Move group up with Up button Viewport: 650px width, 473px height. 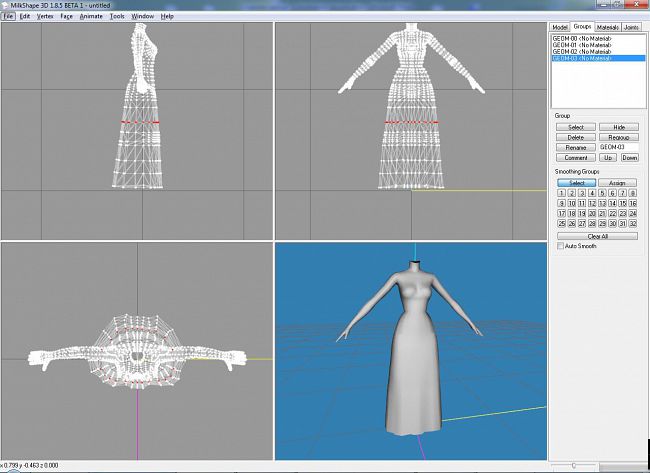(x=609, y=158)
